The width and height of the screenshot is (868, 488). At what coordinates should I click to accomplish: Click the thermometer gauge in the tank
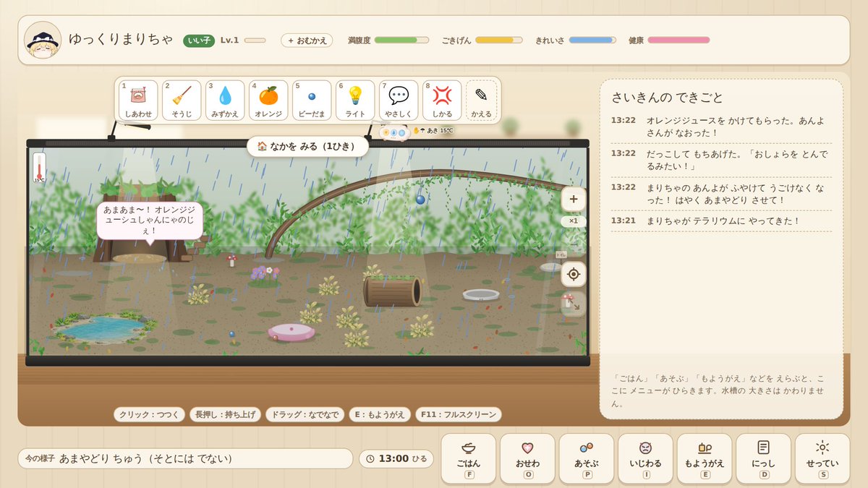tap(39, 168)
